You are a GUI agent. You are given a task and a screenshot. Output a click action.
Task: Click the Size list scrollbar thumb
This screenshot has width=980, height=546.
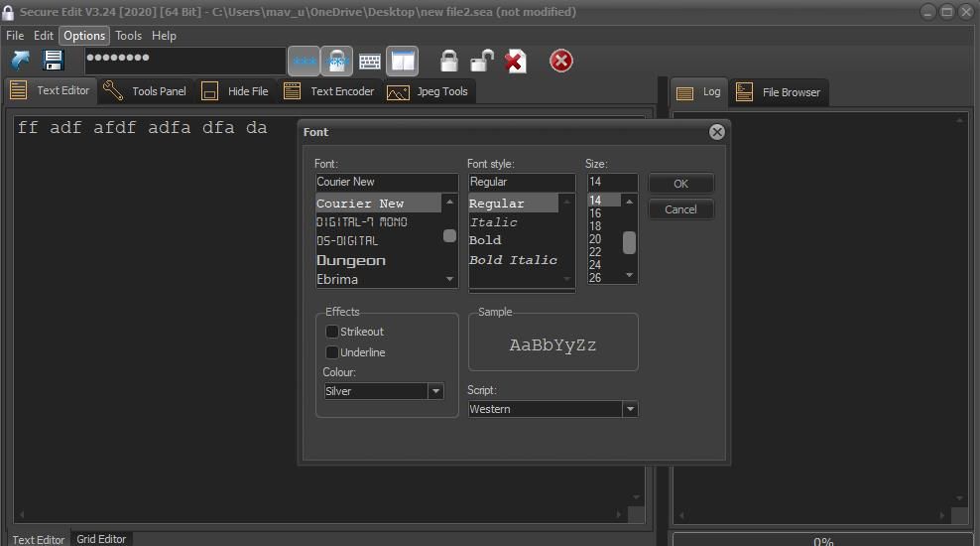pyautogui.click(x=629, y=242)
